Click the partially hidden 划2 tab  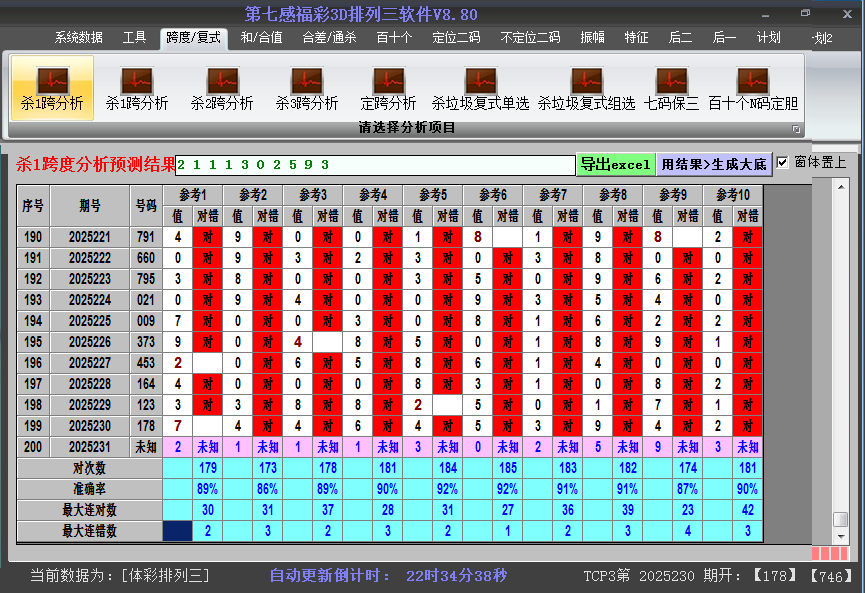click(822, 38)
